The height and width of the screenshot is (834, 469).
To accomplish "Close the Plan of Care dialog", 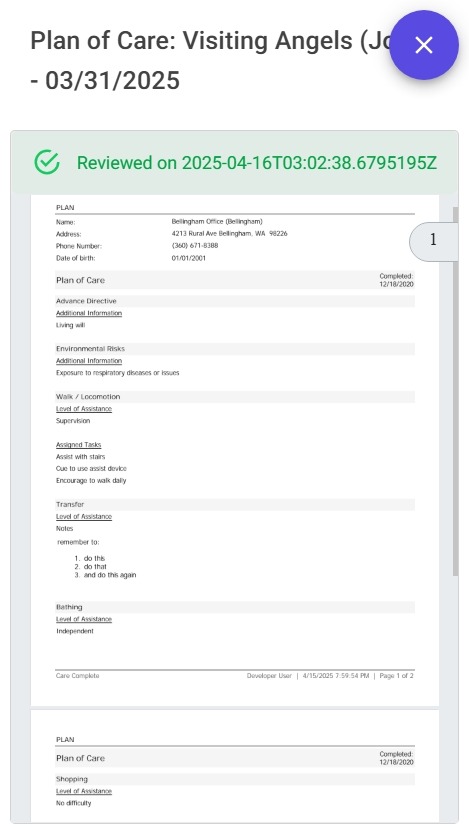I will (424, 45).
